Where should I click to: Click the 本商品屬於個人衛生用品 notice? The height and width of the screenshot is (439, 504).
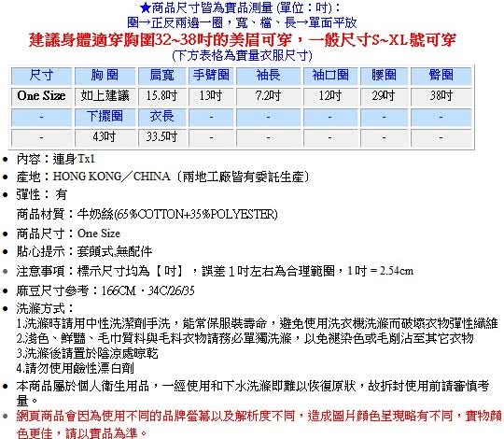253,393
